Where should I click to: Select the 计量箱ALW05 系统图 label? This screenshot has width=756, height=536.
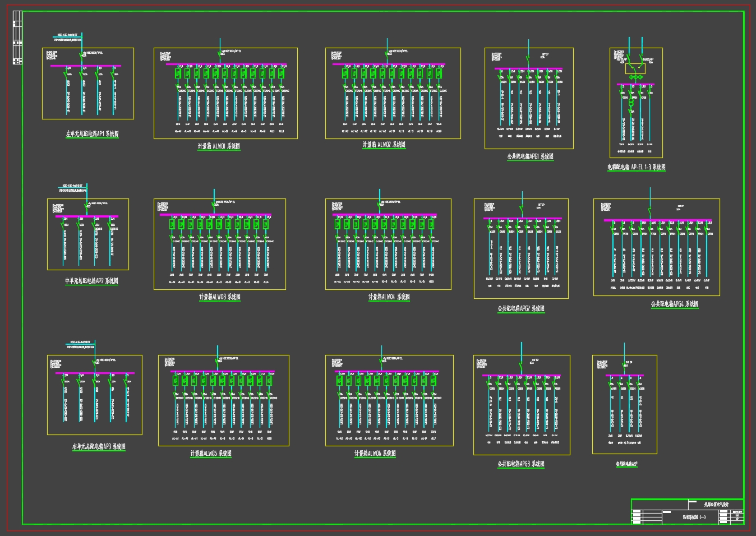211,454
